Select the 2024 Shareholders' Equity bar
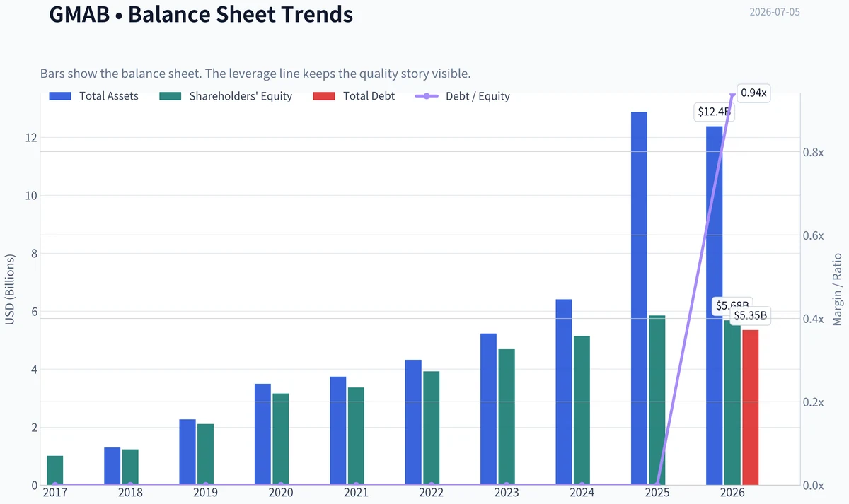Screen dimensions: 849x504 click(x=582, y=410)
